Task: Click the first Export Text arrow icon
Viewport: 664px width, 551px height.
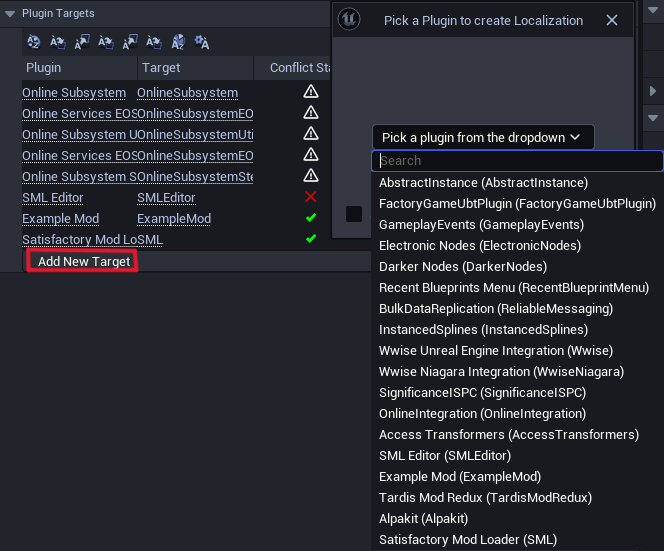Action: point(82,42)
